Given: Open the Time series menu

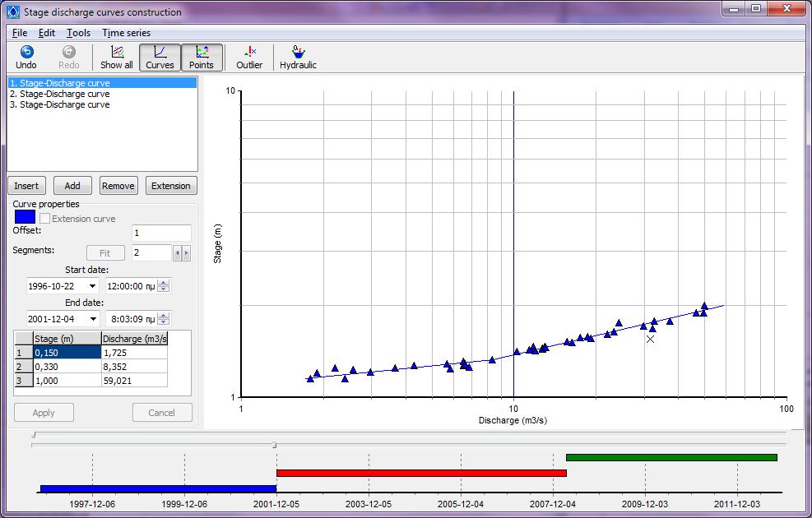Looking at the screenshot, I should point(127,33).
